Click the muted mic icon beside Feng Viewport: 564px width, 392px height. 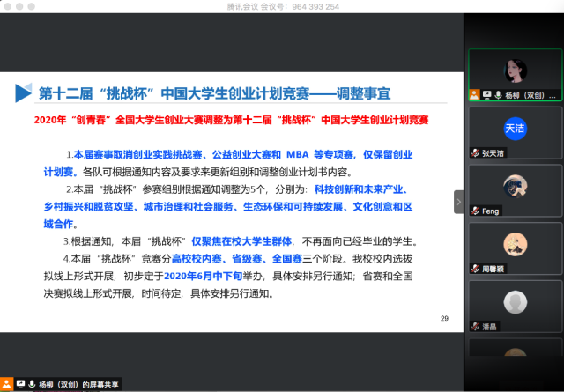click(474, 211)
